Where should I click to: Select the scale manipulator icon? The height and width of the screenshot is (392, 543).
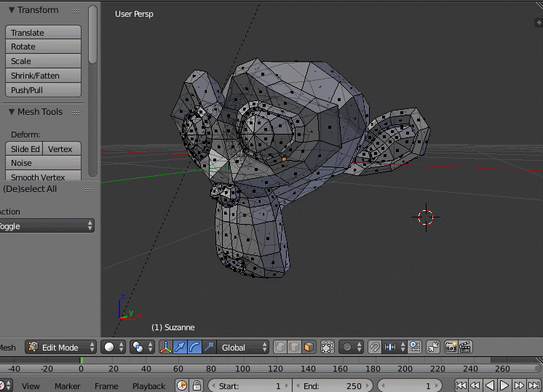pyautogui.click(x=209, y=347)
